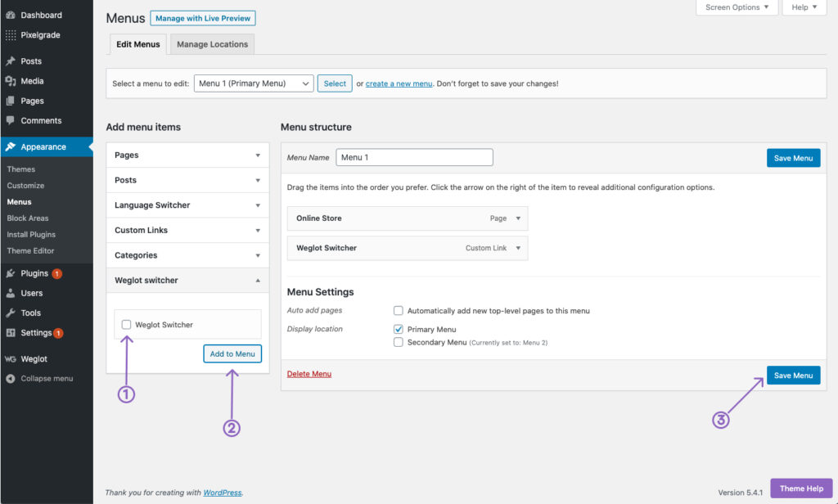Click the Weglot Switcher menu item bar
The height and width of the screenshot is (504, 838).
pos(408,248)
